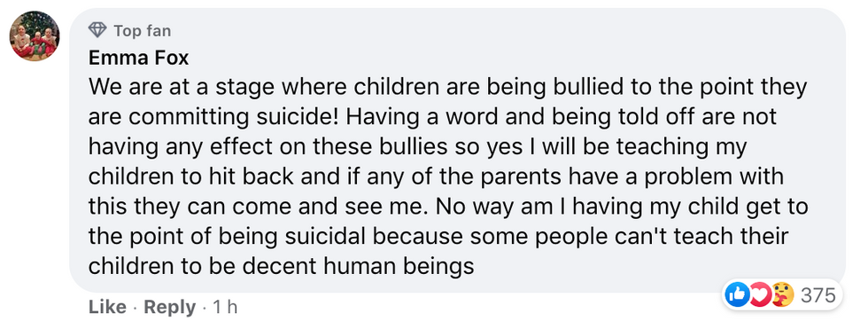
Task: Like Emma Fox's comment
Action: [107, 308]
